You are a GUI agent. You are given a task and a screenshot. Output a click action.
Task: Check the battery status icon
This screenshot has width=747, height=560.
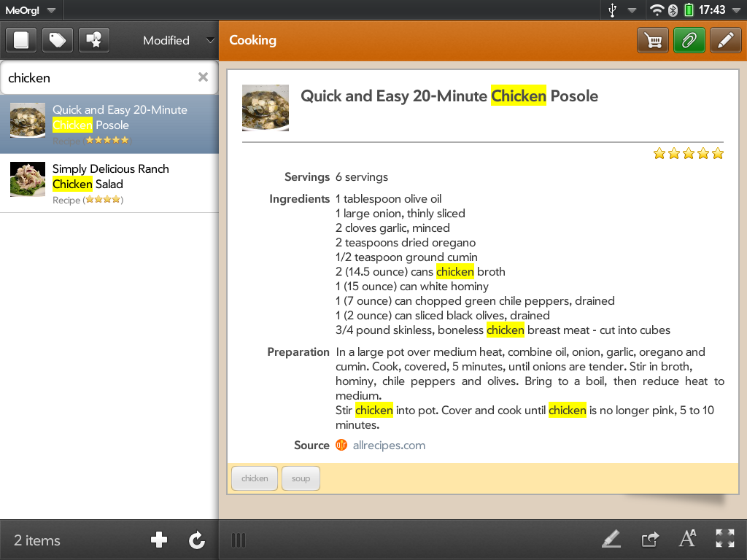pyautogui.click(x=689, y=10)
